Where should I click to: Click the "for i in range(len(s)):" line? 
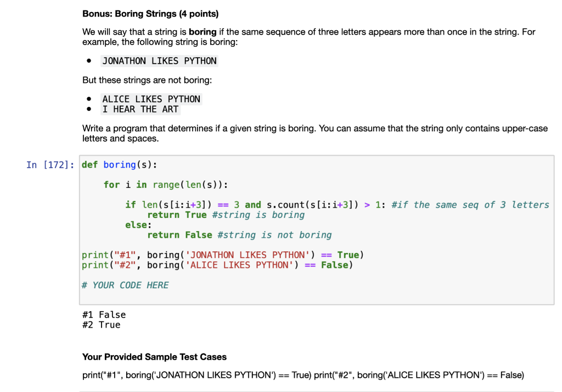(x=166, y=184)
